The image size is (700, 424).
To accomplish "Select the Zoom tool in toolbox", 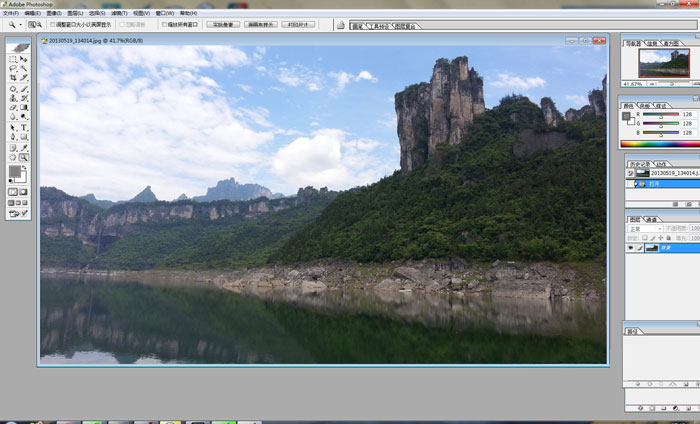I will (x=23, y=157).
